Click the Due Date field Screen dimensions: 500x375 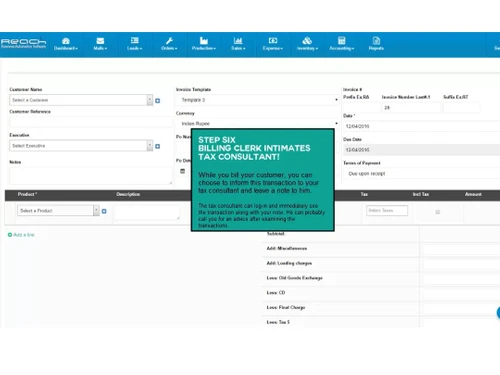click(421, 150)
